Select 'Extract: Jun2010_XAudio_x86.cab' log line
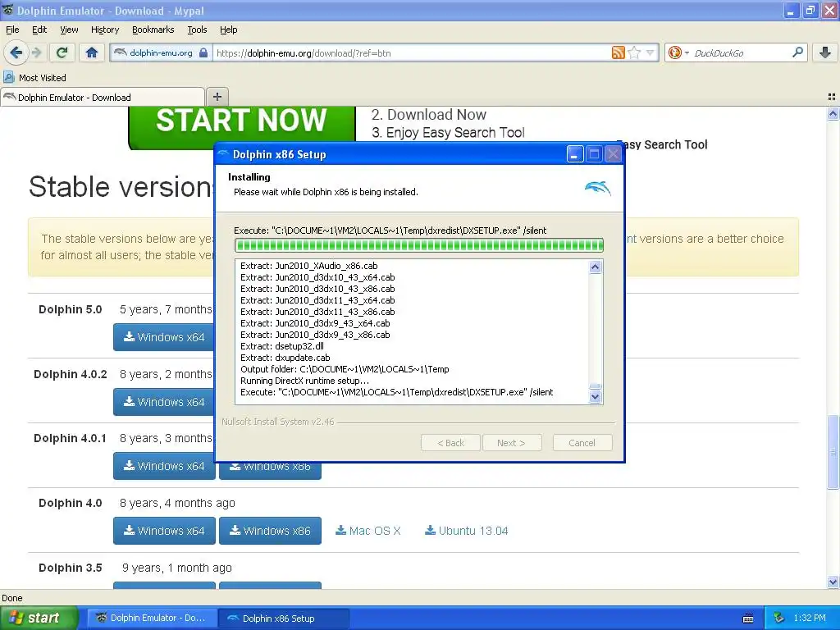 coord(308,266)
